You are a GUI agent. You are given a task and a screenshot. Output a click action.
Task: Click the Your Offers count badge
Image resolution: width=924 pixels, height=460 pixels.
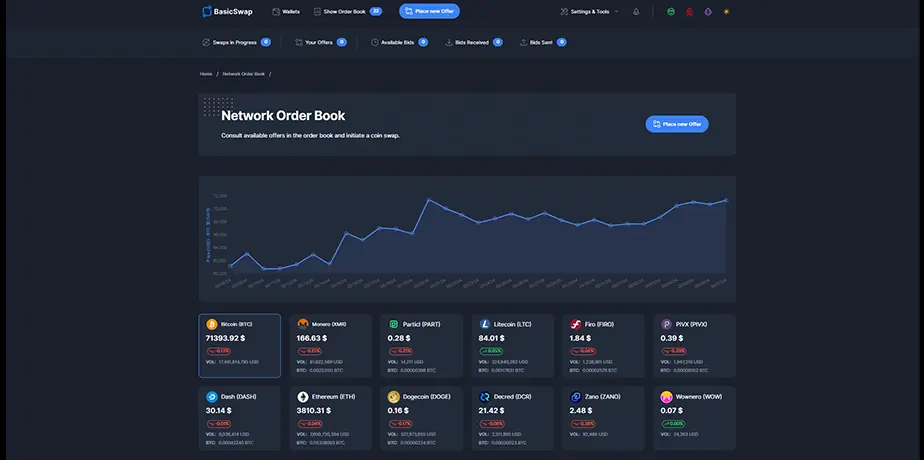(342, 42)
